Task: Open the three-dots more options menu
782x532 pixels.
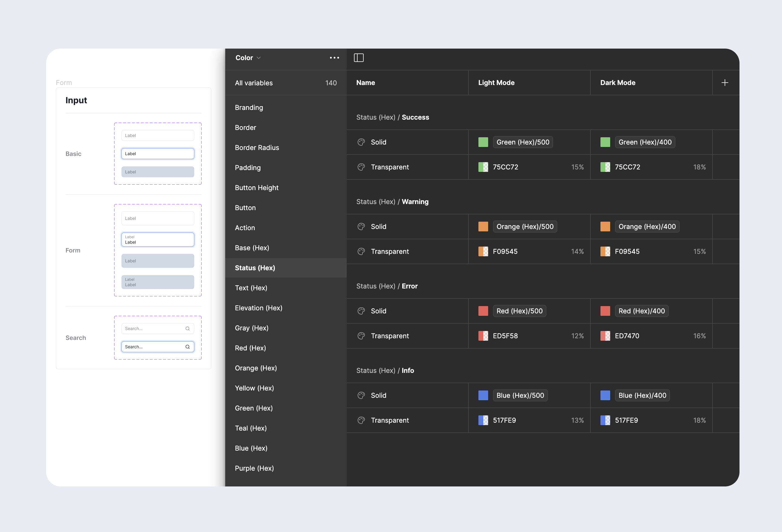Action: pos(334,58)
